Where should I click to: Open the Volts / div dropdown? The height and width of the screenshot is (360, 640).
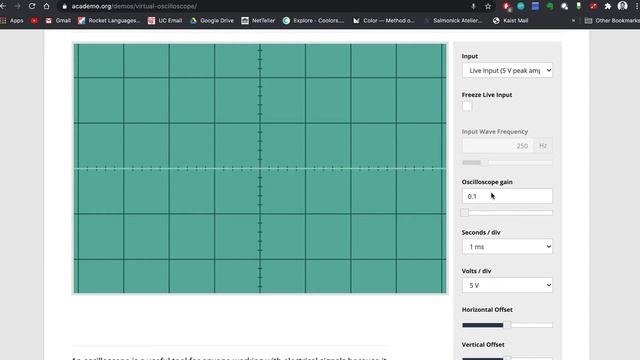[507, 285]
